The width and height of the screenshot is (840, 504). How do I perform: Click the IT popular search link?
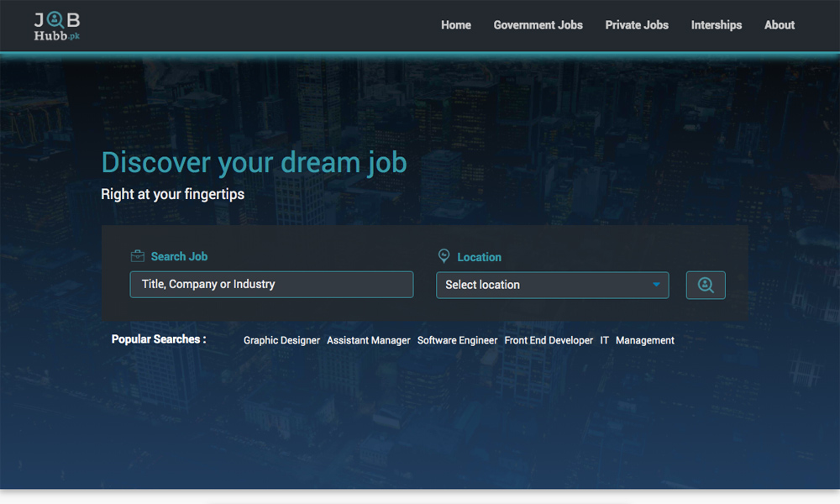pyautogui.click(x=604, y=340)
